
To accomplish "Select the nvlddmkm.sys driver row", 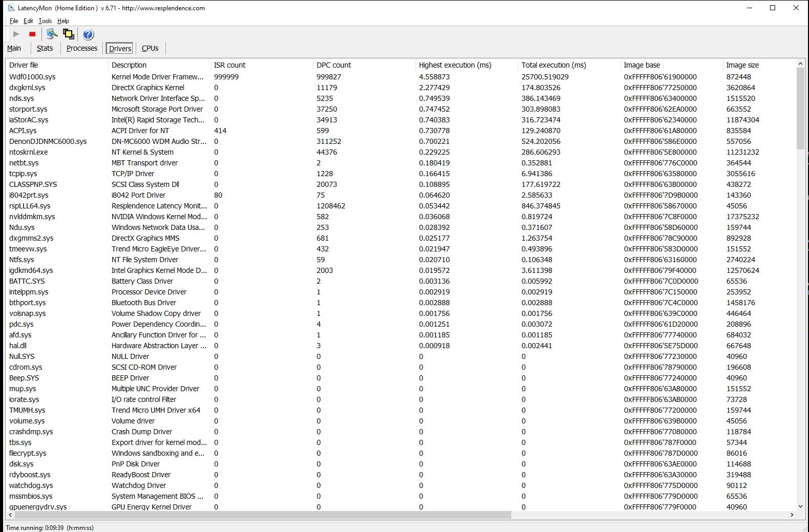I will [x=401, y=217].
